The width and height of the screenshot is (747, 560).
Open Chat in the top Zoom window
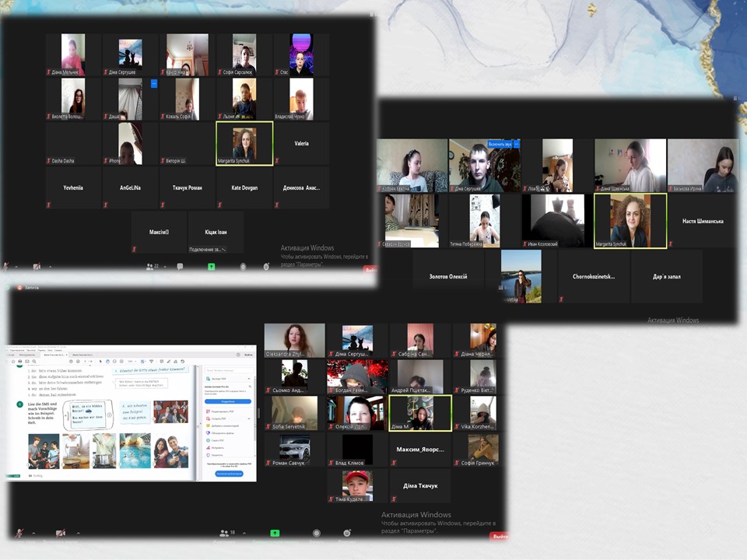[x=180, y=266]
